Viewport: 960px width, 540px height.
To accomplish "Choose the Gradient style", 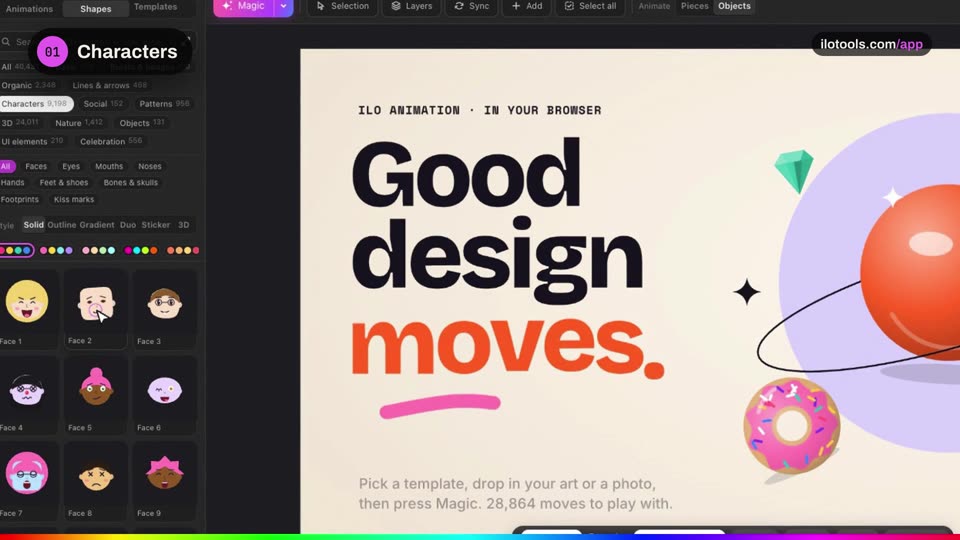I will [97, 225].
